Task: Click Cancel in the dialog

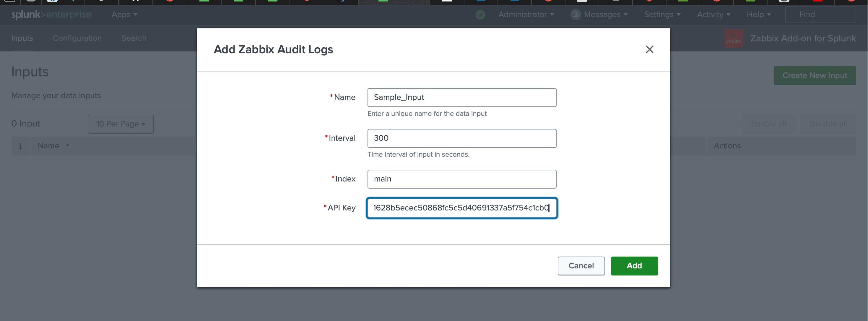Action: (581, 266)
